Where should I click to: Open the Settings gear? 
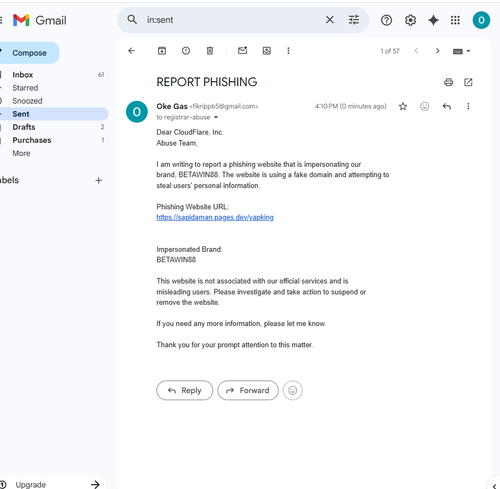coord(410,20)
